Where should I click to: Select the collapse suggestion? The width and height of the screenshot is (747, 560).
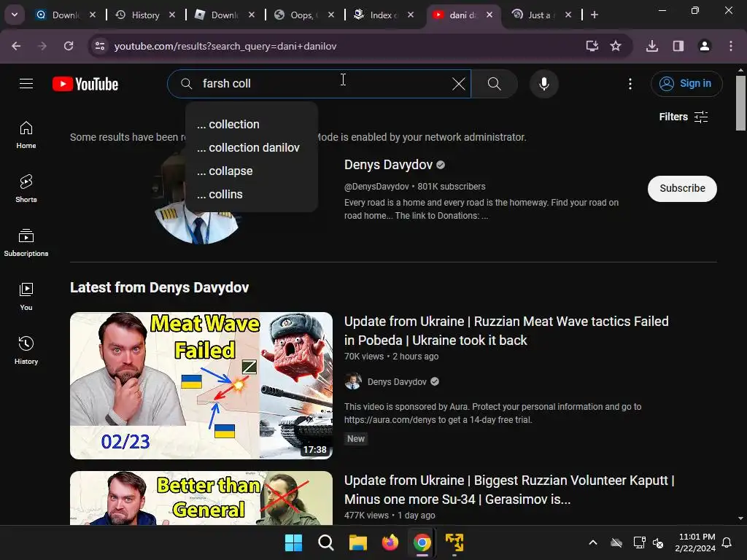coord(252,171)
